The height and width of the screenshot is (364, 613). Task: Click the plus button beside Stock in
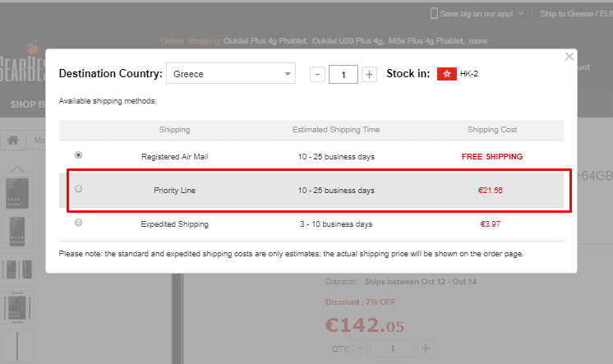pos(370,75)
